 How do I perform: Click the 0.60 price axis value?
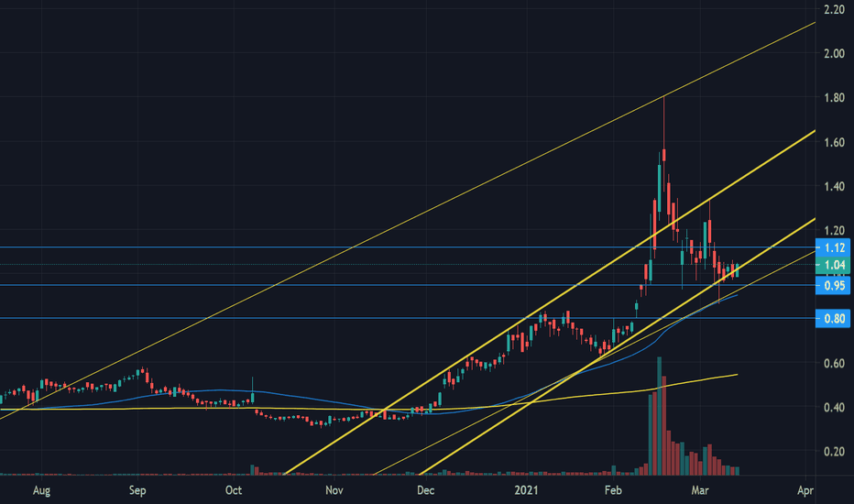pos(835,364)
